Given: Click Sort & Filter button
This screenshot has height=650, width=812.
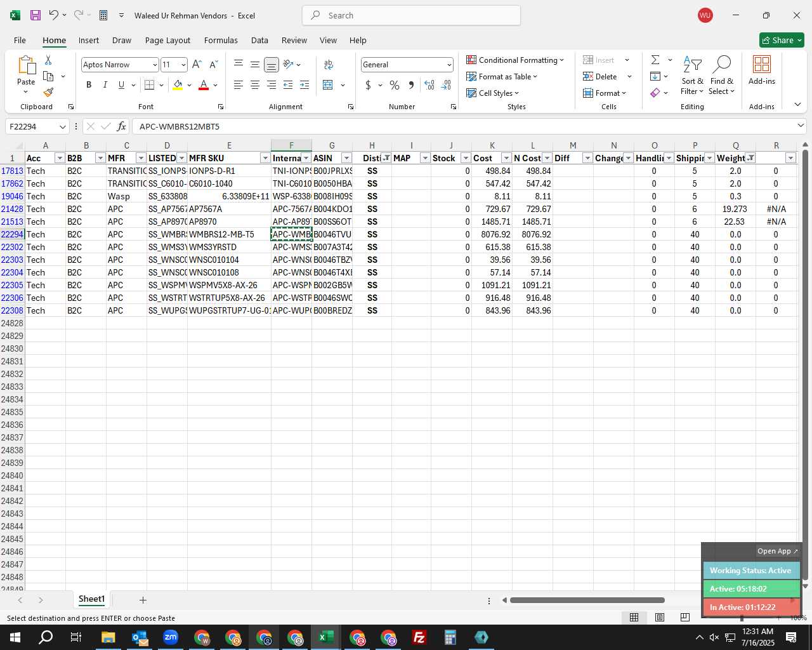Looking at the screenshot, I should click(x=693, y=75).
